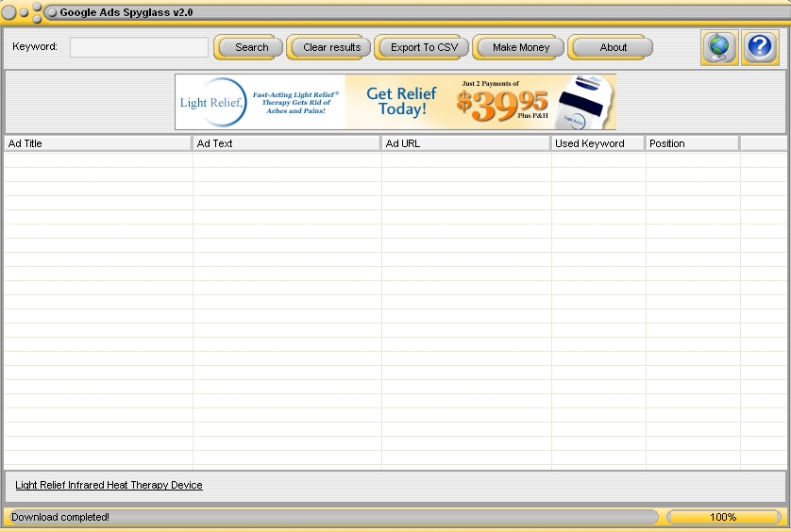Click the Search button
This screenshot has width=791, height=532.
[248, 47]
